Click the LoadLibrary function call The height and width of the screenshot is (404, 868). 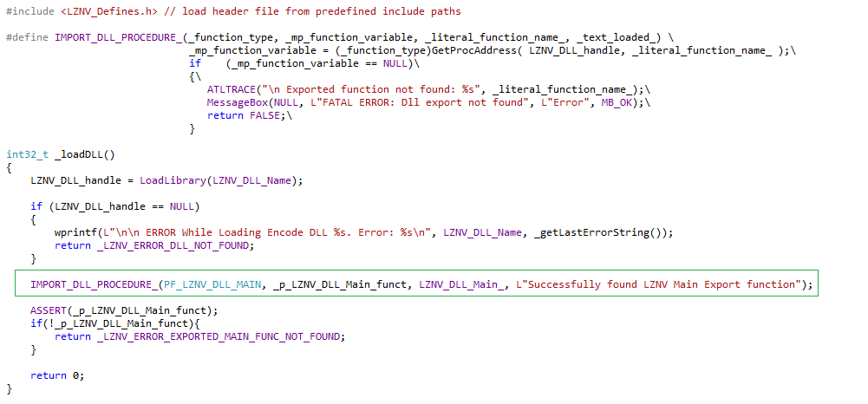pyautogui.click(x=173, y=180)
